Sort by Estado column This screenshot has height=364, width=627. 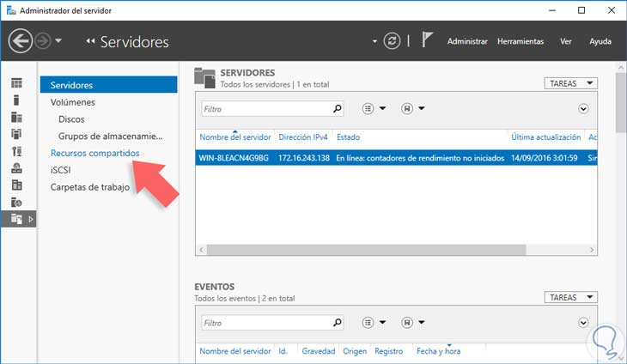pos(348,137)
